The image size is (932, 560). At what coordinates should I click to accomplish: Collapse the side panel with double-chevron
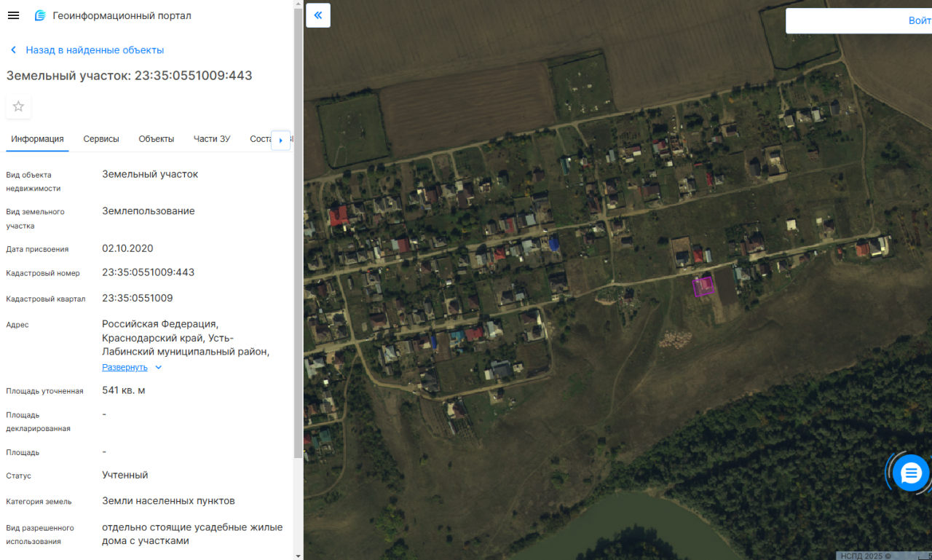click(x=318, y=15)
